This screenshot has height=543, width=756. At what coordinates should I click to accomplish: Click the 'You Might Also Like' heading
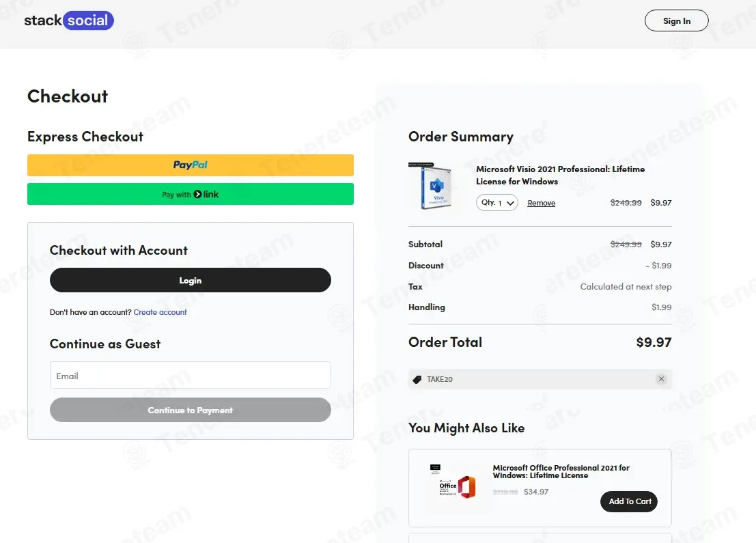coord(466,428)
